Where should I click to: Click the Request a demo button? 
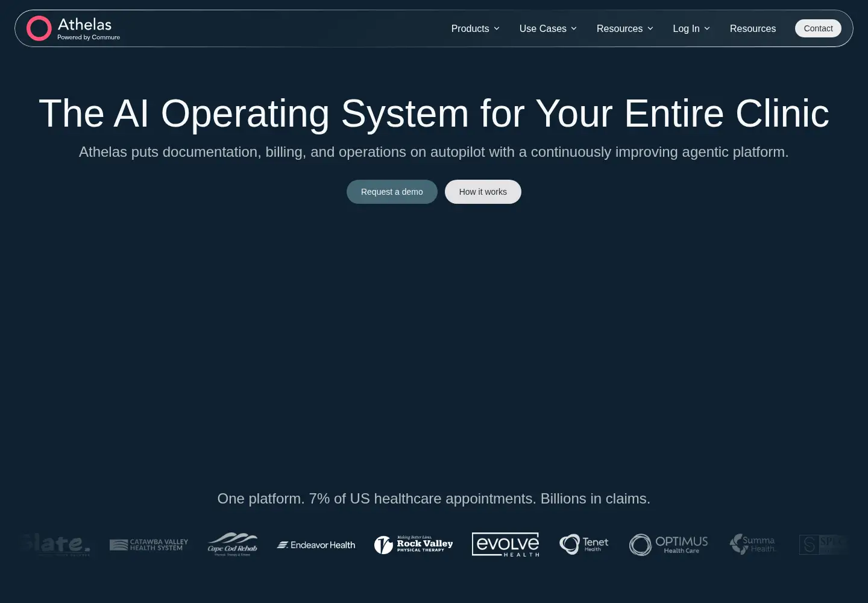pos(392,192)
